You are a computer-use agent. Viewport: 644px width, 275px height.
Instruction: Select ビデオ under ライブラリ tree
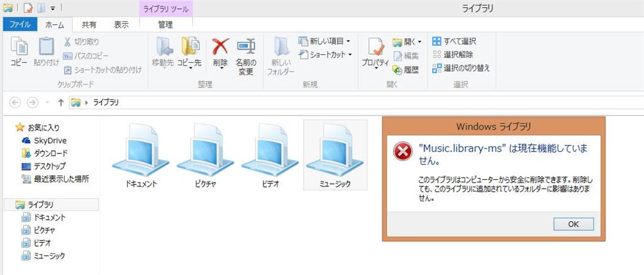(36, 243)
